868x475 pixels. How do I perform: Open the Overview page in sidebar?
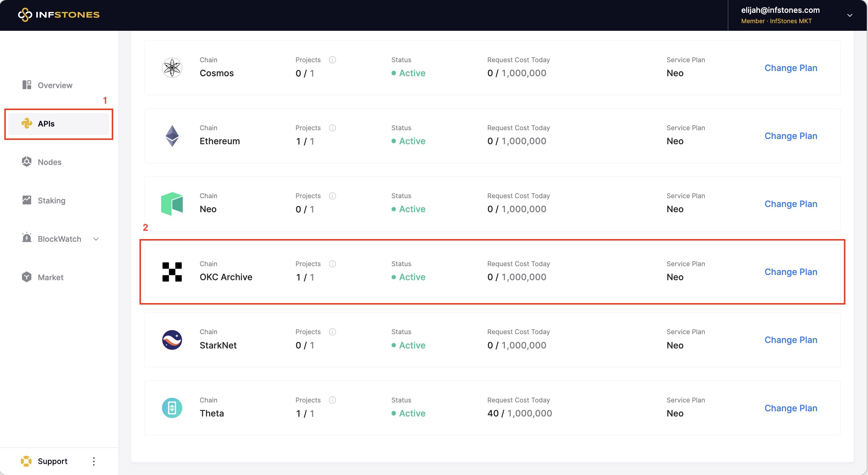coord(55,85)
